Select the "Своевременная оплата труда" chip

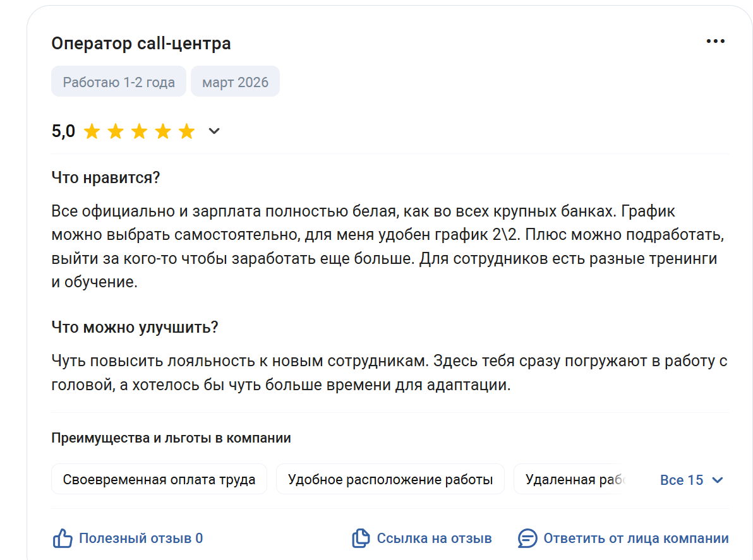(159, 480)
